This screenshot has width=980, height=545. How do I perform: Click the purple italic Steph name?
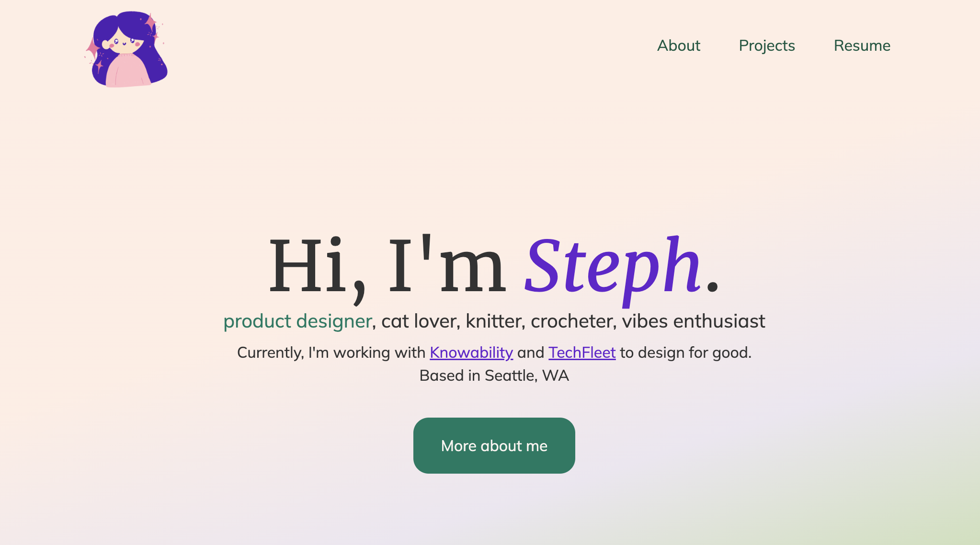pyautogui.click(x=613, y=268)
